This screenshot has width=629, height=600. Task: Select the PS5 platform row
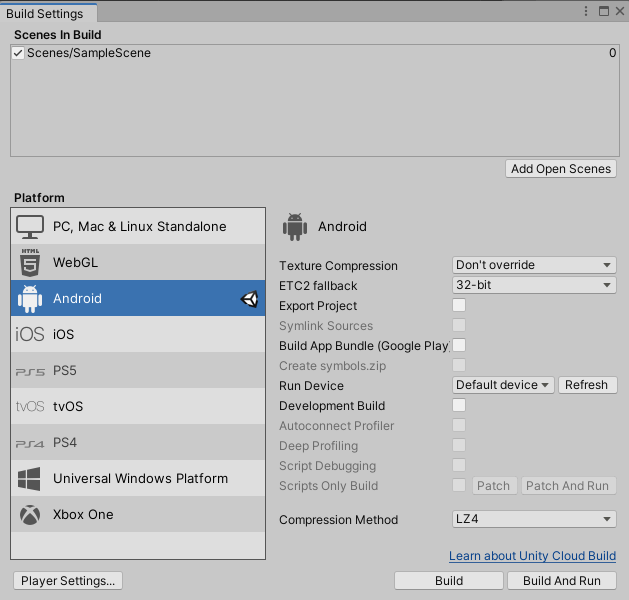click(x=138, y=370)
